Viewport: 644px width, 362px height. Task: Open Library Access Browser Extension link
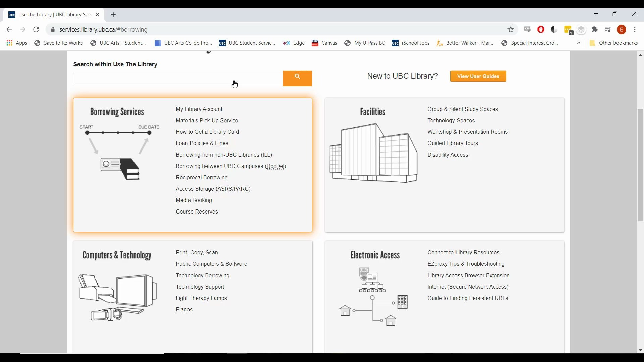point(469,276)
